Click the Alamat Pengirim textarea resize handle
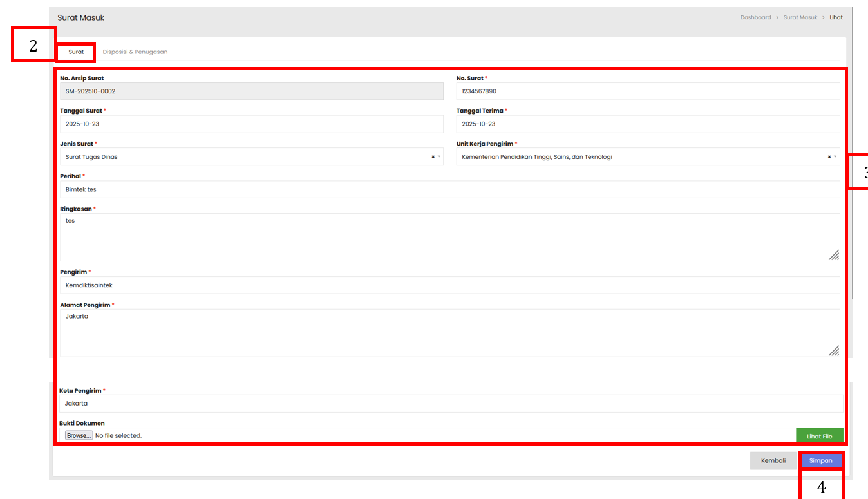The width and height of the screenshot is (868, 499). (833, 351)
